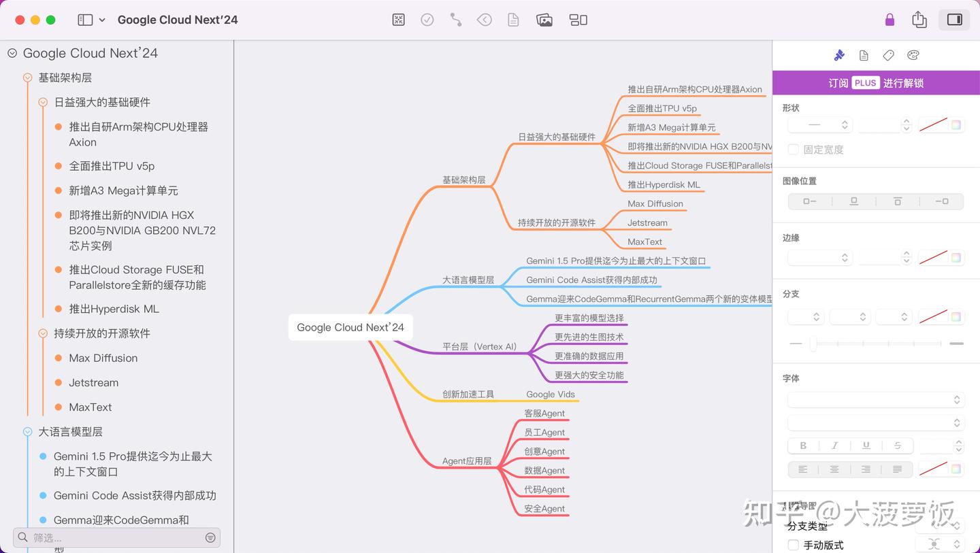Click the macOS share menu icon
Image resolution: width=980 pixels, height=553 pixels.
[919, 20]
